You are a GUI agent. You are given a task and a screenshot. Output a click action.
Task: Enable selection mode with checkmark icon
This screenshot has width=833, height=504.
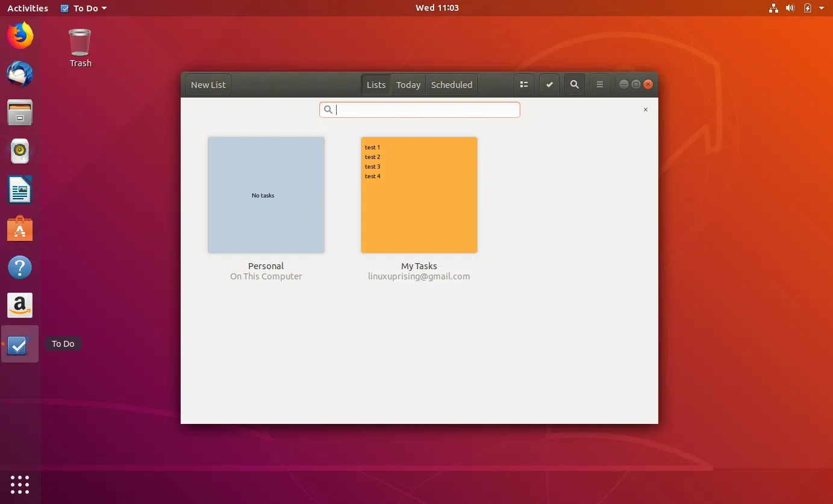(x=549, y=85)
